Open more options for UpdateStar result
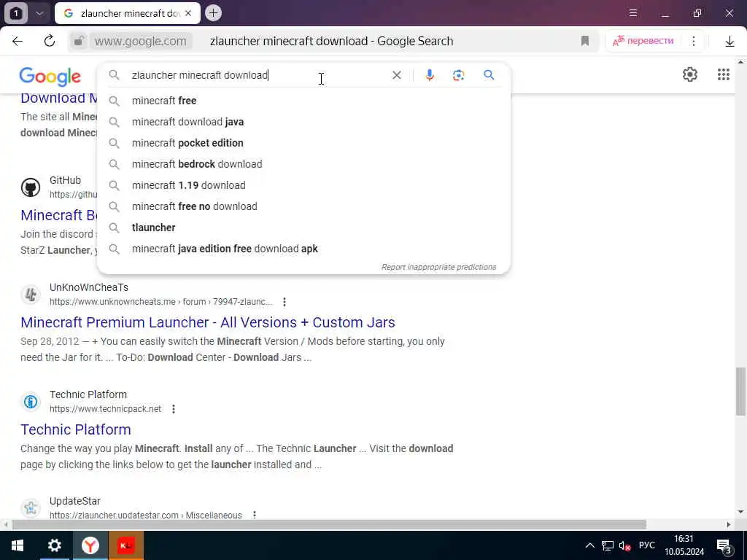The image size is (747, 560). [255, 515]
